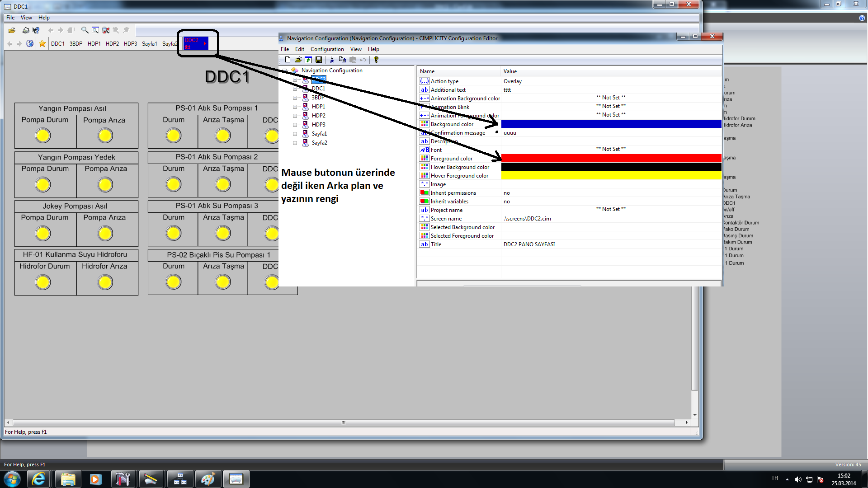Click the blue DDC2 tttt navigation button
The height and width of the screenshot is (488, 868).
[x=196, y=43]
